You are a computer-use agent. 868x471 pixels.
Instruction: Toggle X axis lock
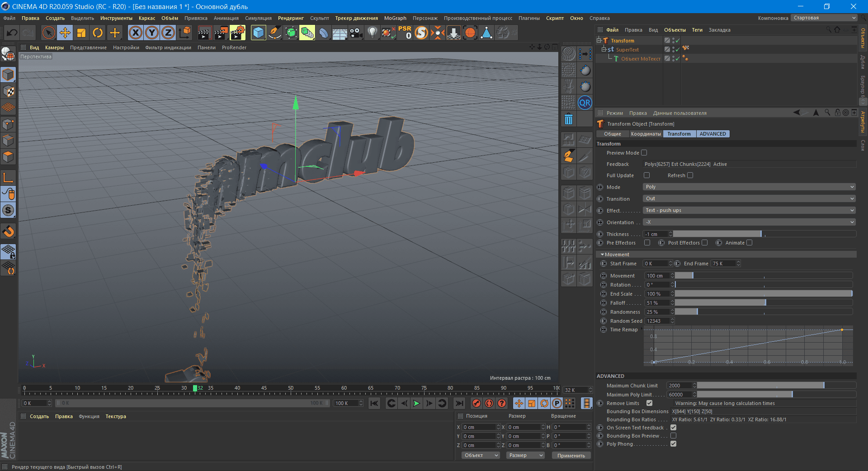(136, 33)
